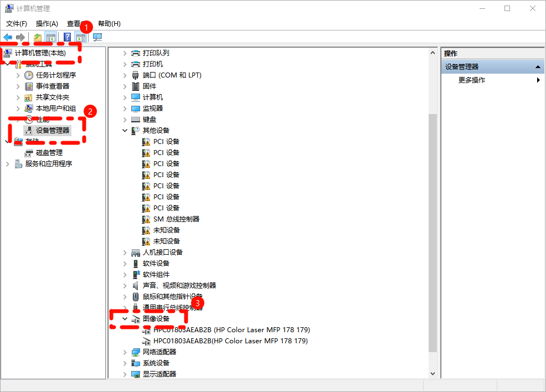
Task: Collapse the 其他设备 category
Action: click(125, 131)
